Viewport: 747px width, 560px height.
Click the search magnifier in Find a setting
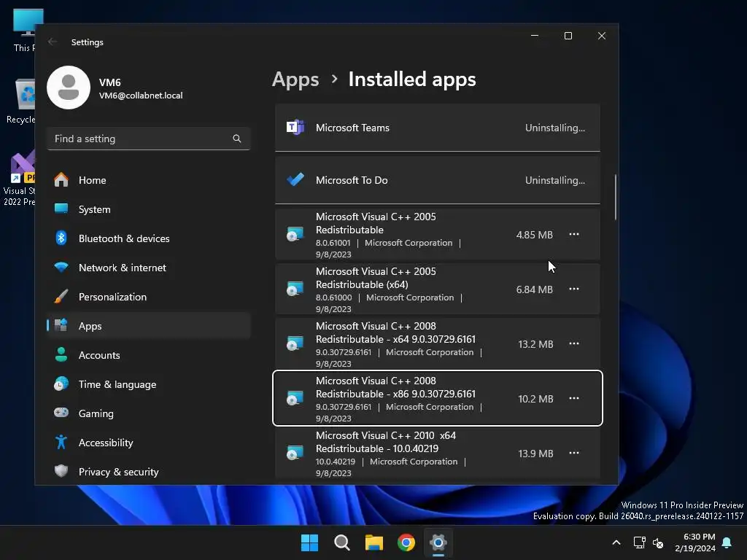point(237,139)
